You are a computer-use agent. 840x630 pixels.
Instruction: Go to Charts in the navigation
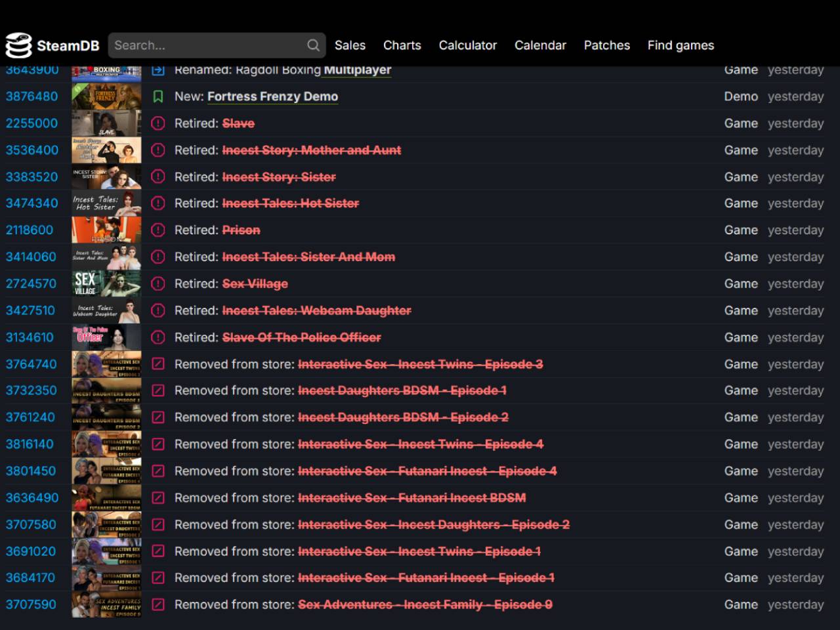(x=402, y=45)
